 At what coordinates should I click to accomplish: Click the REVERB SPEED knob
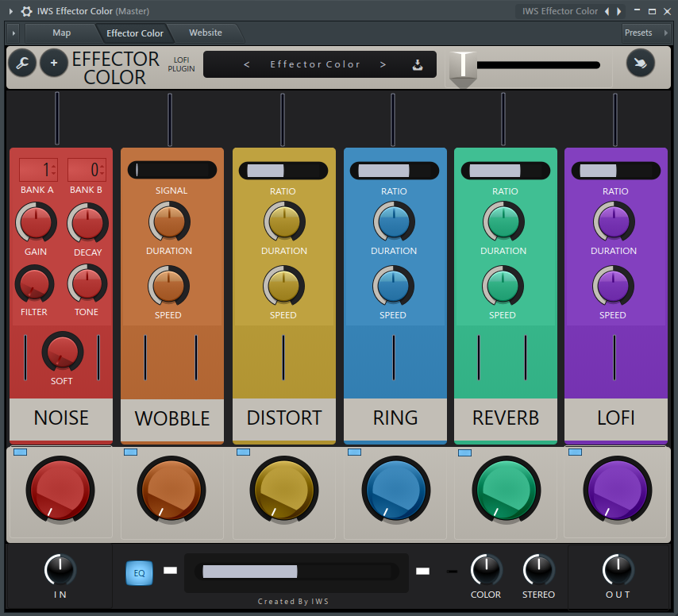pos(503,286)
